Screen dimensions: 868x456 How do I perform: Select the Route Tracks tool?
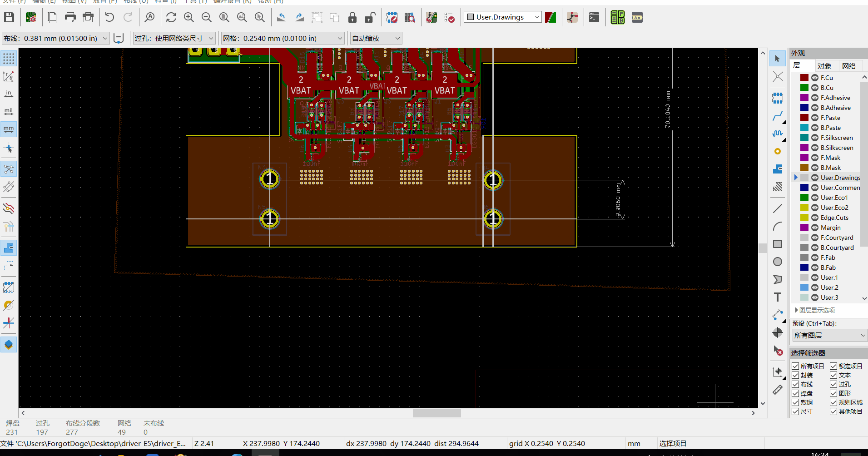778,116
